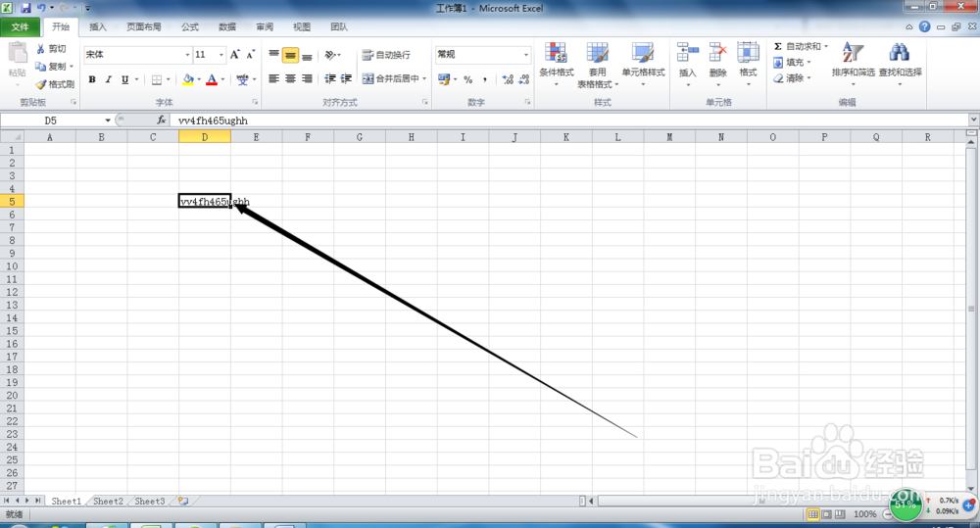The height and width of the screenshot is (528, 980).
Task: Open the number format 常规 dropdown
Action: click(525, 55)
